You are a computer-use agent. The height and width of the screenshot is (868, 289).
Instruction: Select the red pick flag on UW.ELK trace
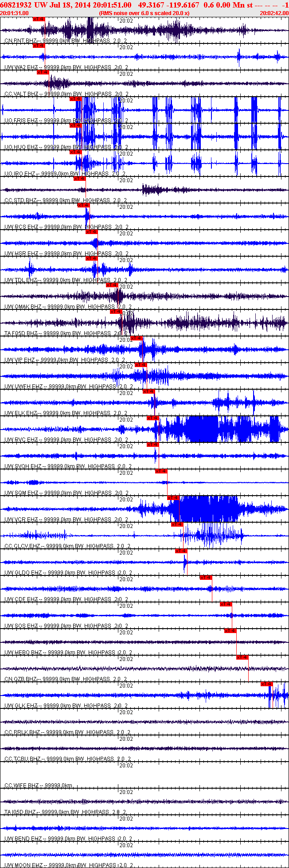[x=149, y=391]
